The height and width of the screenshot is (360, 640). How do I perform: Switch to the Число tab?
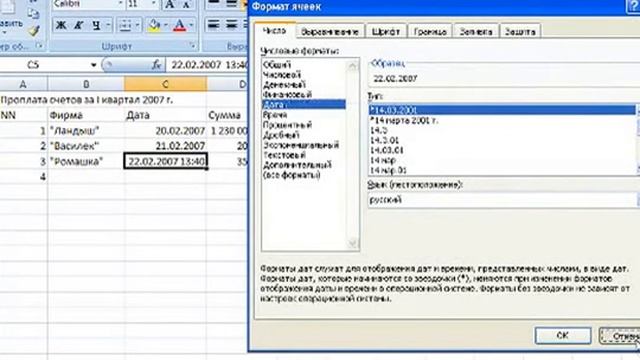click(274, 31)
